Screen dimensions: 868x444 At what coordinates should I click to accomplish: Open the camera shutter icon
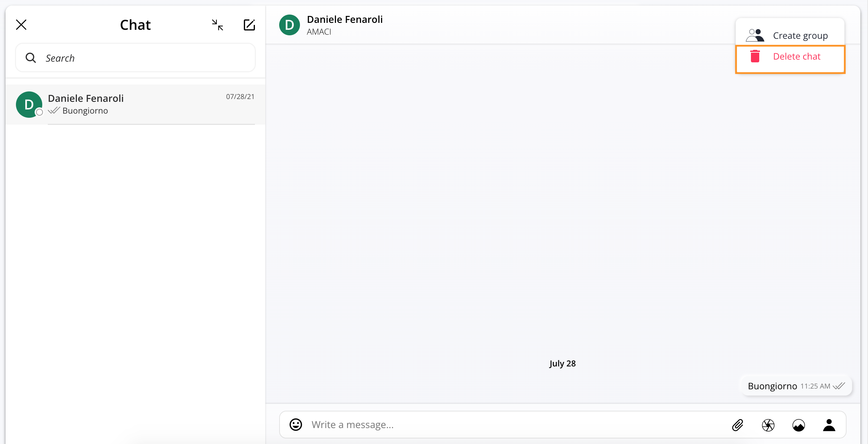point(768,425)
